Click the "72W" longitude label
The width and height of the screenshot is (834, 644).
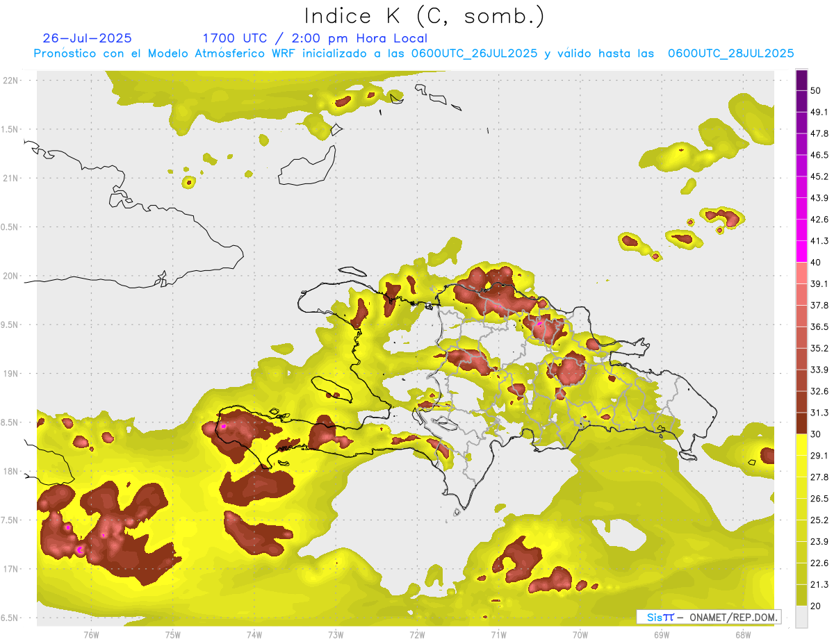417,634
